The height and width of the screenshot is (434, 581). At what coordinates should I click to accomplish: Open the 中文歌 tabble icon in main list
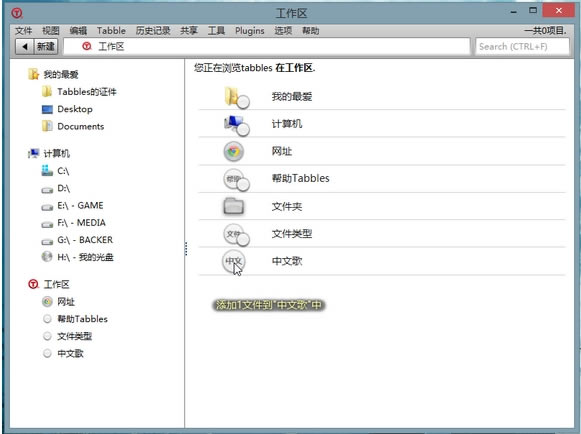pos(233,261)
